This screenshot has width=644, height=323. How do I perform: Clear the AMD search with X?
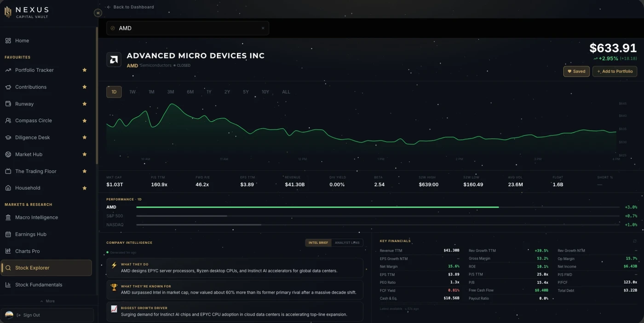[263, 28]
